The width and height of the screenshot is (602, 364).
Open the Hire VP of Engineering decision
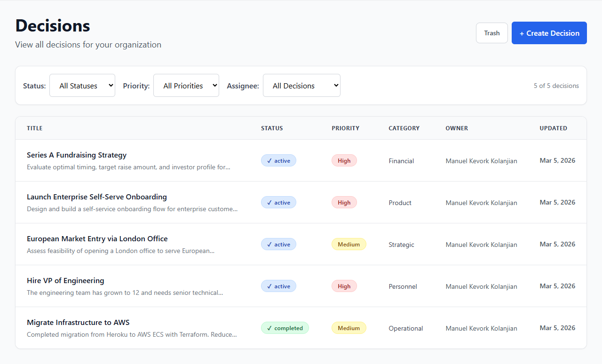pos(65,280)
